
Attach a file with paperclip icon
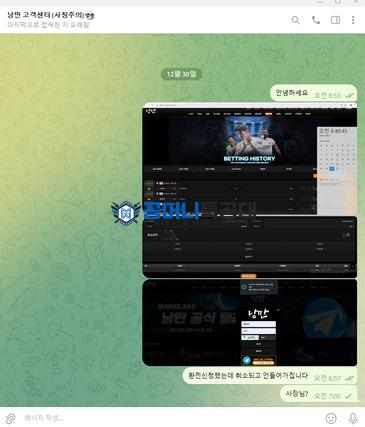tap(10, 418)
